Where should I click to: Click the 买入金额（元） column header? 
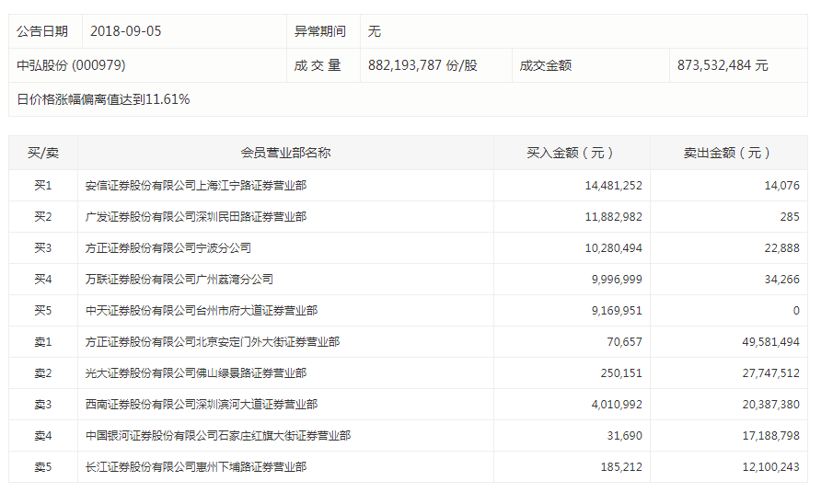click(572, 153)
